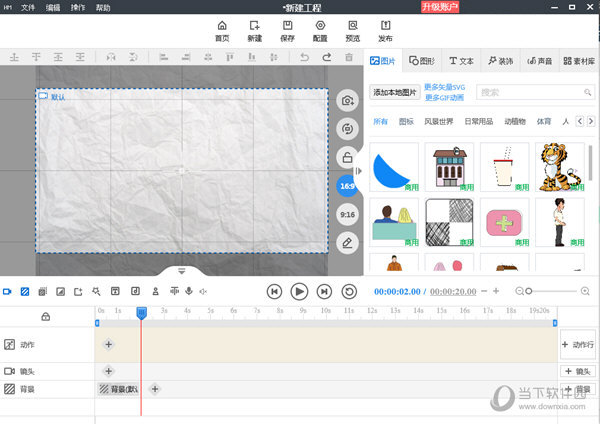Jump to timeline end button
This screenshot has width=600, height=424.
click(x=324, y=292)
